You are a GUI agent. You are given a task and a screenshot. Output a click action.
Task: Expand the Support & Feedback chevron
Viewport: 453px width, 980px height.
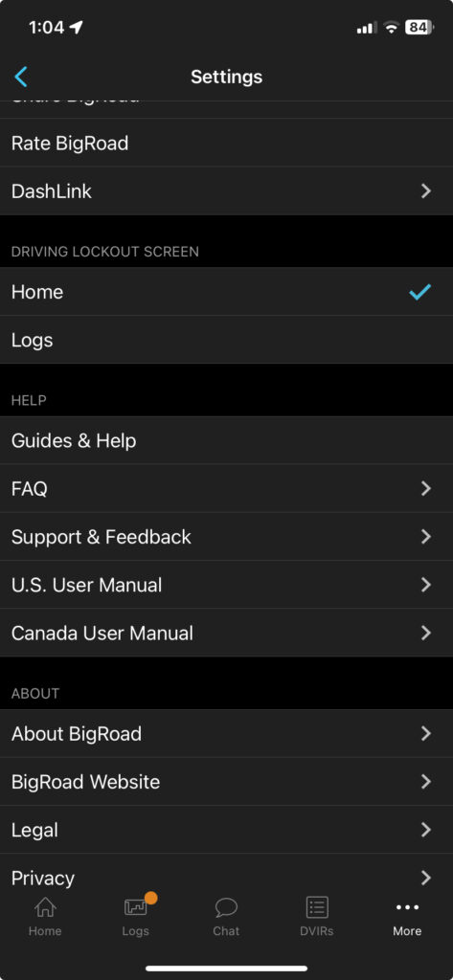click(x=426, y=537)
